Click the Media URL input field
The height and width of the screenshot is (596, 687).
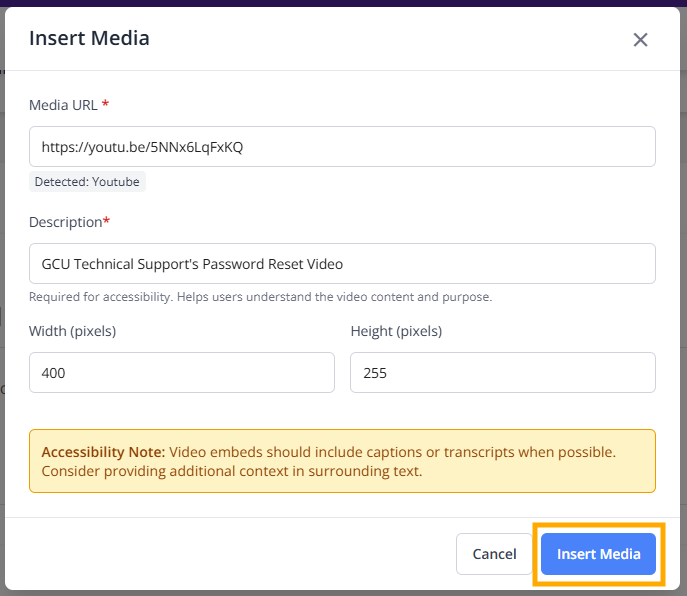(x=342, y=147)
